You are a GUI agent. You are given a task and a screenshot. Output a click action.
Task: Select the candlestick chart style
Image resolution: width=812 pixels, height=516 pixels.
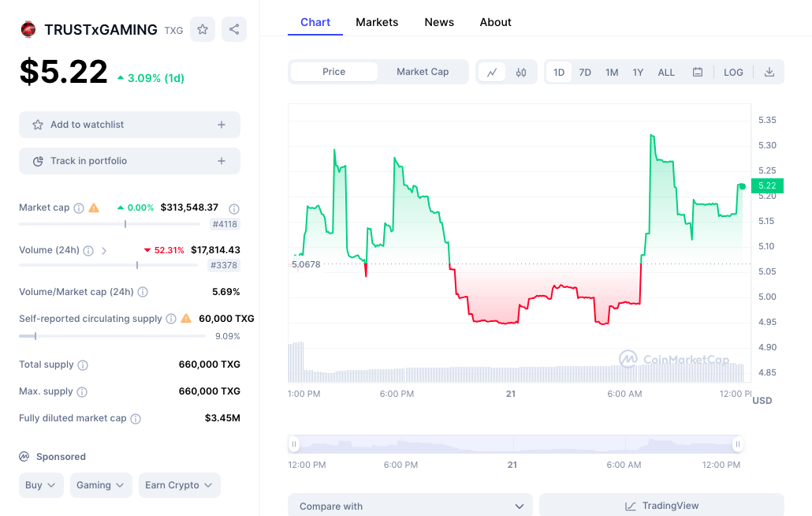tap(521, 72)
